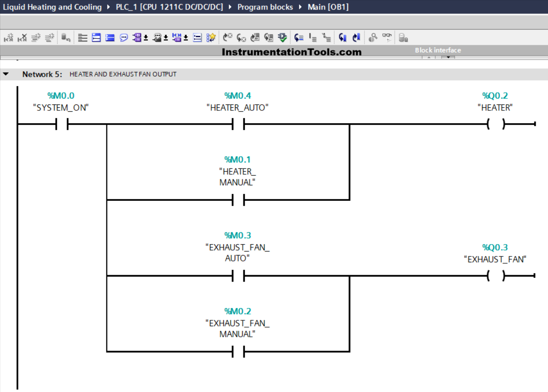Viewport: 548px width, 392px height.
Task: Click the update inconsistent block calls icon
Action: click(x=255, y=38)
